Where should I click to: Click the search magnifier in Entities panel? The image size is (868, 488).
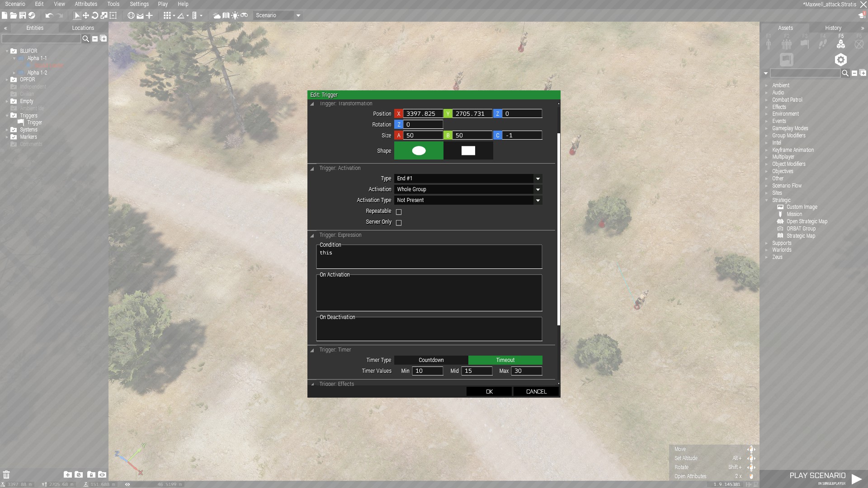coord(85,39)
